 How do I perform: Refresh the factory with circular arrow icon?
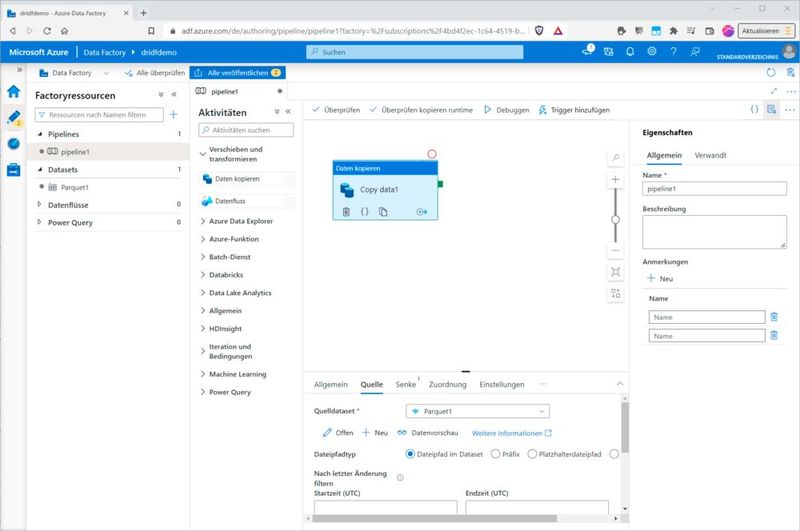point(771,72)
